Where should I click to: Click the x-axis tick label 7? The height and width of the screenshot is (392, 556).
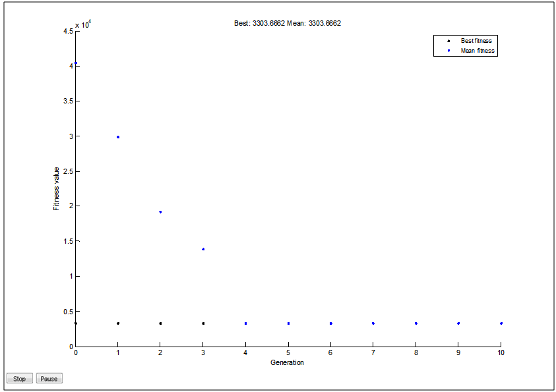373,354
